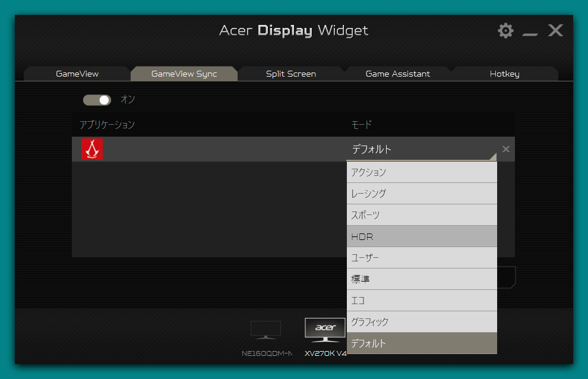Pick the ユーザー mode option
The image size is (588, 379).
click(422, 258)
